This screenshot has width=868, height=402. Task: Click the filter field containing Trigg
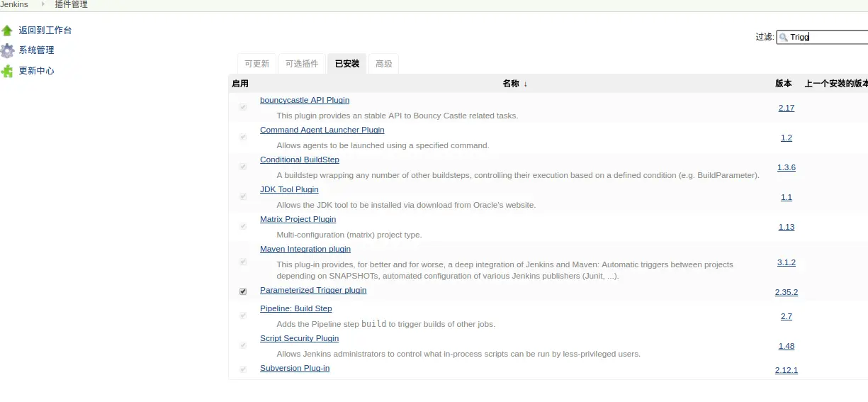823,37
